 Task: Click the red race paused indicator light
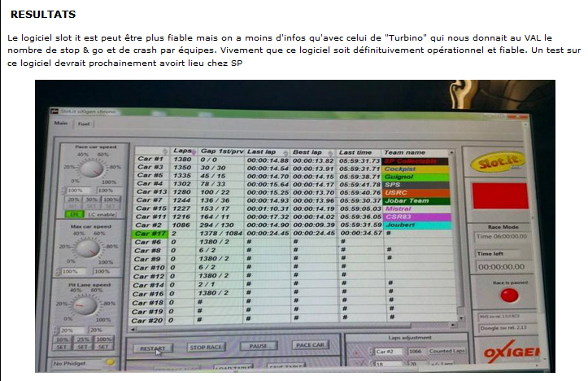[509, 295]
